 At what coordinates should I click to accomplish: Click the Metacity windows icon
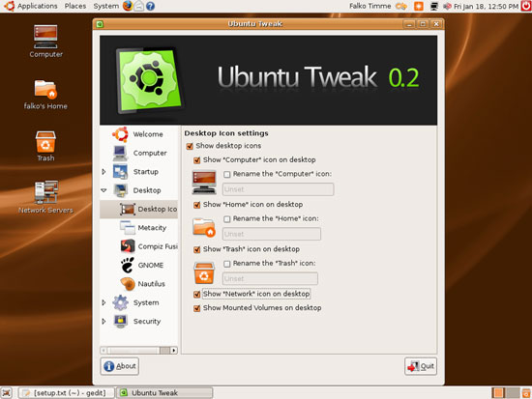[128, 228]
